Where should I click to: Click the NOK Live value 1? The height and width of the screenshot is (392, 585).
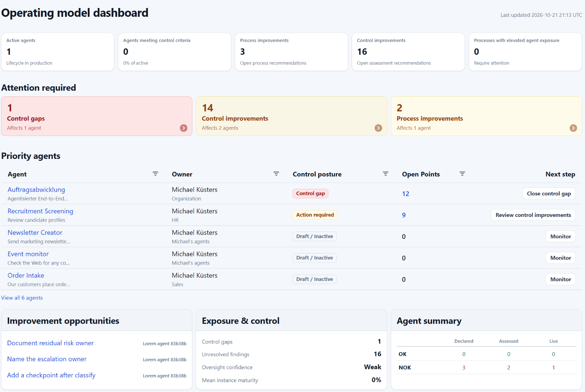(554, 368)
